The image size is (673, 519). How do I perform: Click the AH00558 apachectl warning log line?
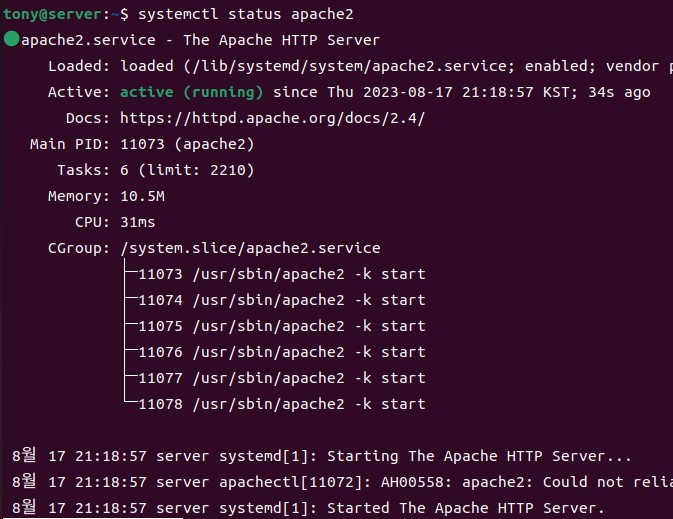click(x=340, y=482)
